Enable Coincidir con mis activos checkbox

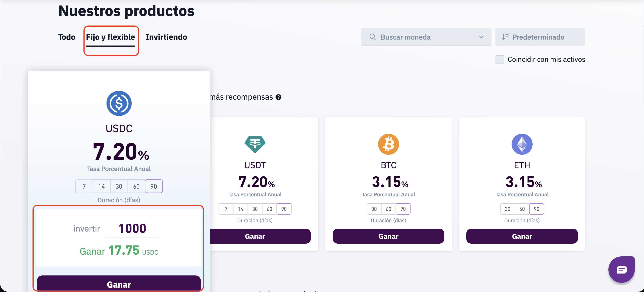click(x=499, y=60)
